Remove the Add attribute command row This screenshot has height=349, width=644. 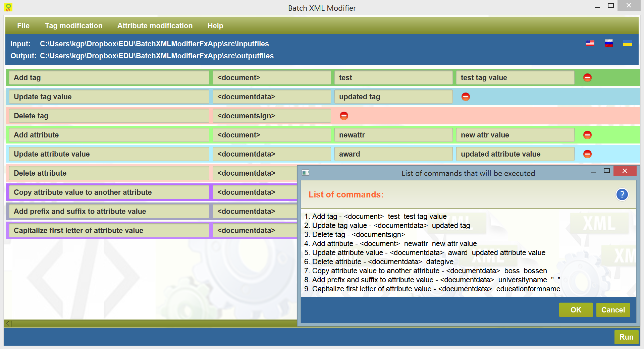pos(587,135)
